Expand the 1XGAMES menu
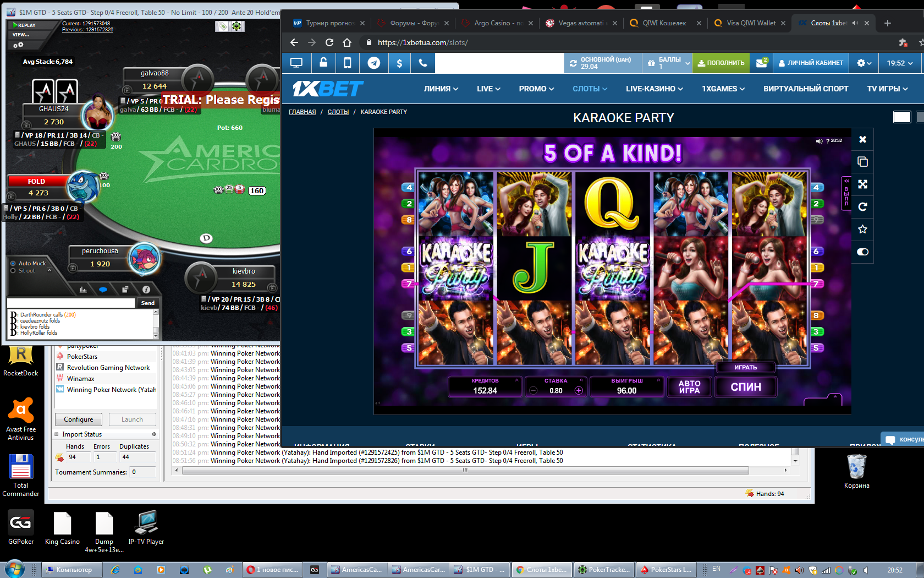The height and width of the screenshot is (578, 924). click(723, 89)
